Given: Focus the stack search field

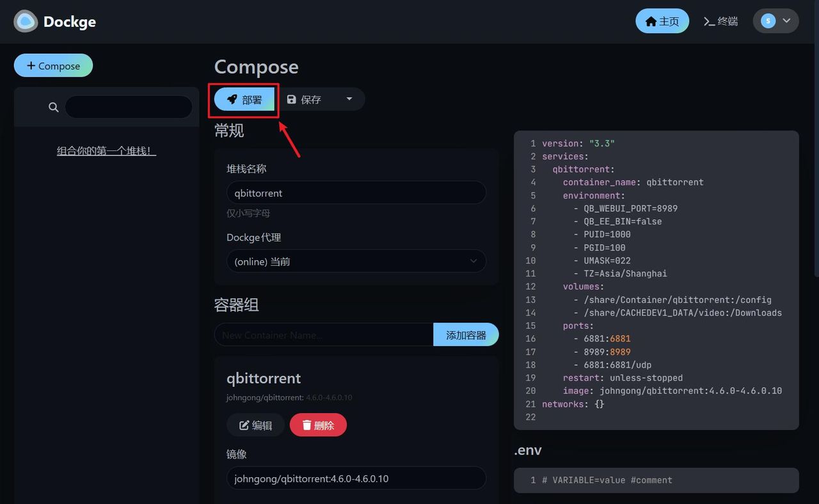Looking at the screenshot, I should coord(129,107).
